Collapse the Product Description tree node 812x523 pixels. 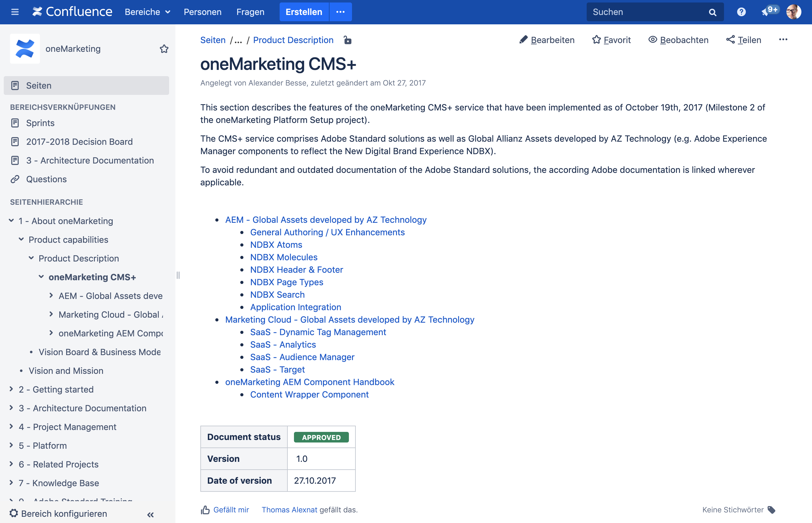click(x=31, y=258)
